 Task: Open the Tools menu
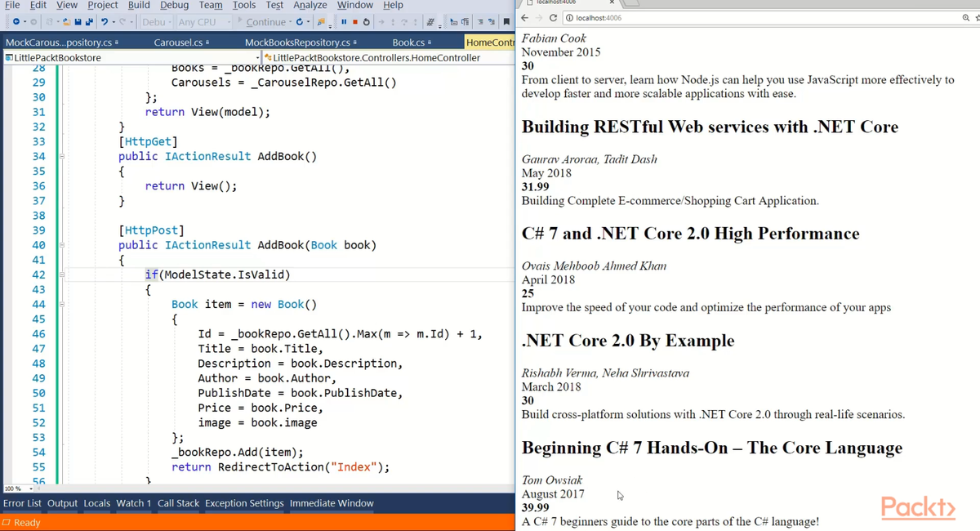[244, 5]
